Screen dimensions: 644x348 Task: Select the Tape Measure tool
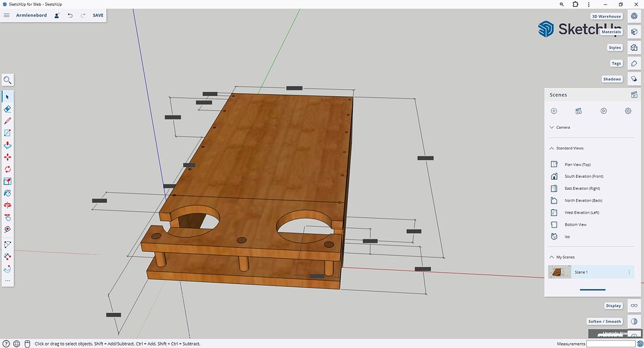coord(8,229)
